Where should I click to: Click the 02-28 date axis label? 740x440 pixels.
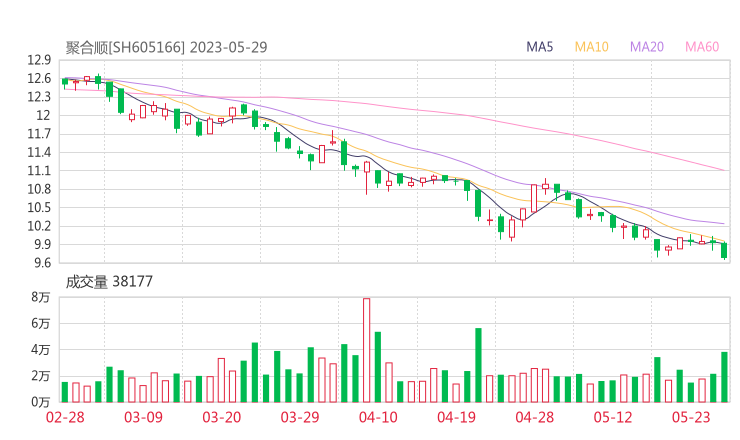coord(65,417)
